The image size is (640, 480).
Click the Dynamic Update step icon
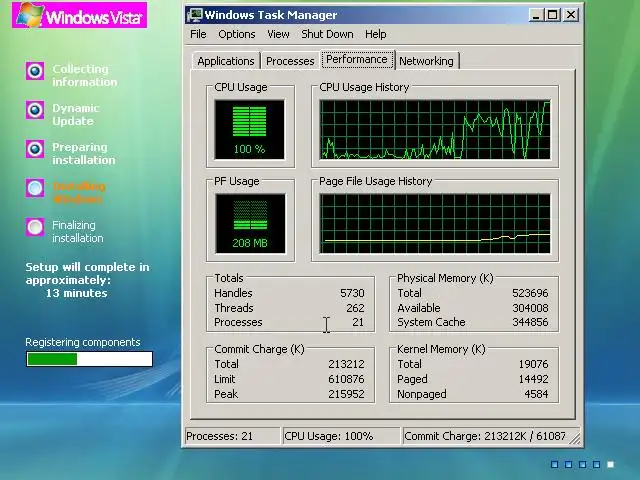(x=35, y=110)
